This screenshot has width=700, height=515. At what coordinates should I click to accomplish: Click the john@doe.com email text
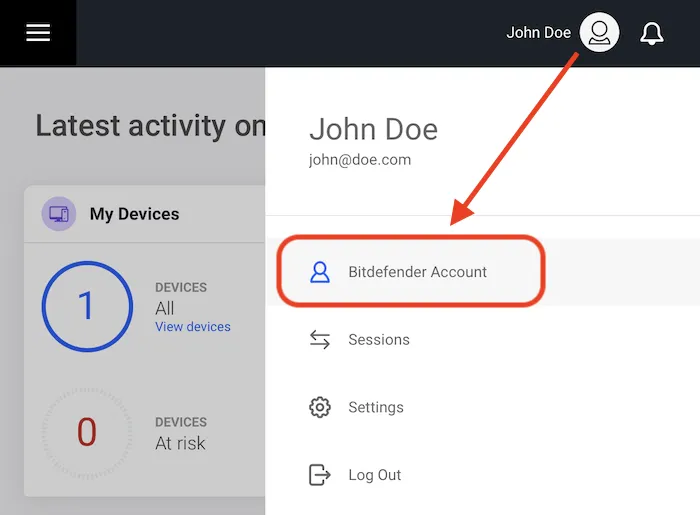pyautogui.click(x=360, y=160)
